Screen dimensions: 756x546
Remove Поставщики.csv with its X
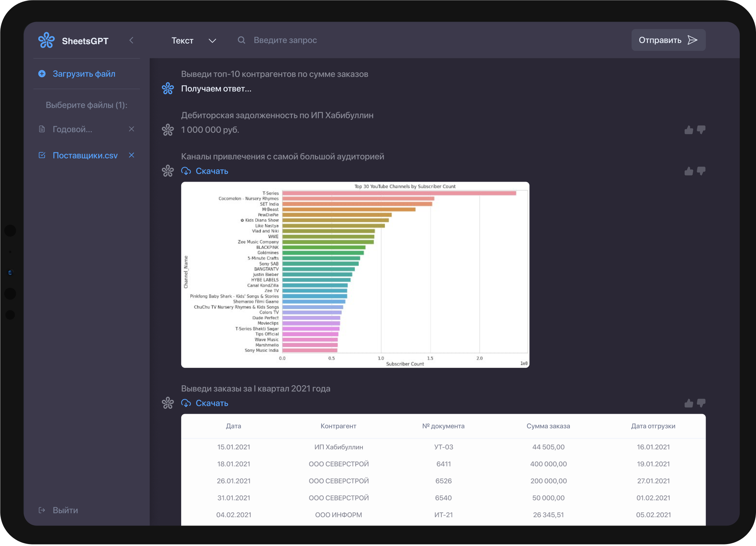(132, 155)
